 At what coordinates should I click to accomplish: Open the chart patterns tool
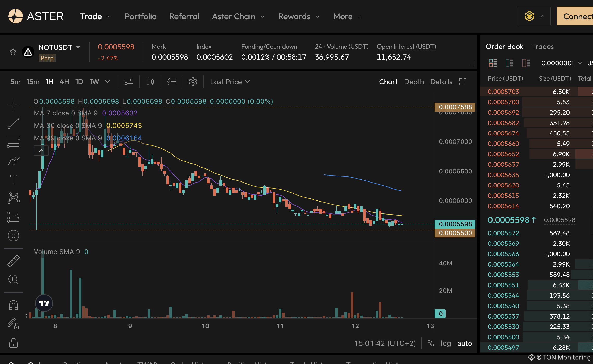[x=14, y=198]
